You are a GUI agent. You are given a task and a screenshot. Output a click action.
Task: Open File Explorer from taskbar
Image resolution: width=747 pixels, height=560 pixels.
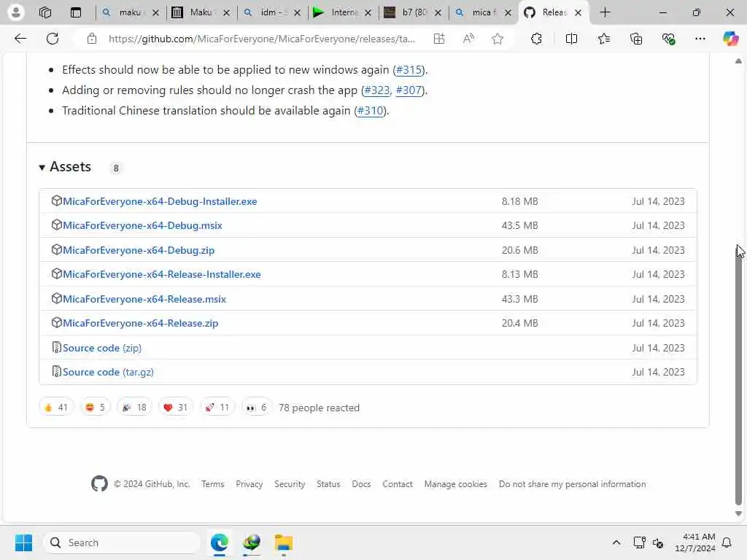pyautogui.click(x=284, y=542)
